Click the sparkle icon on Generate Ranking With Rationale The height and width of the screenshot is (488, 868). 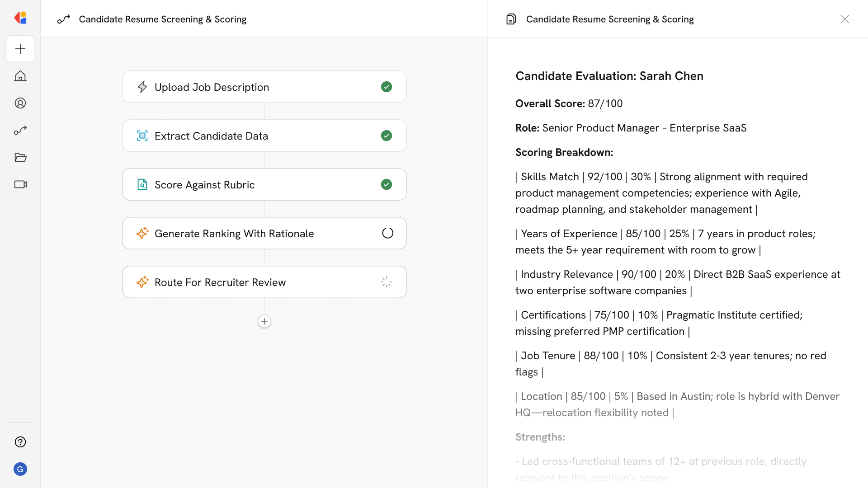[142, 233]
